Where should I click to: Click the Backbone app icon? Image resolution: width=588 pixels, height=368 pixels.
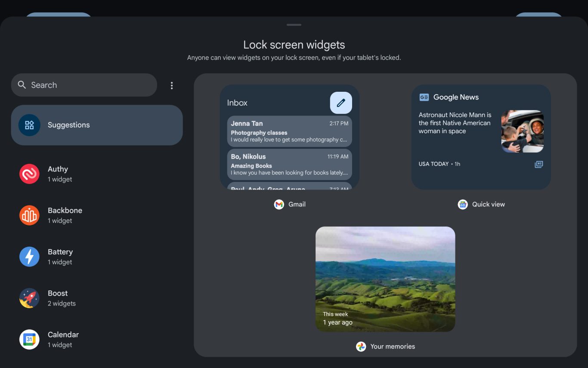[29, 215]
